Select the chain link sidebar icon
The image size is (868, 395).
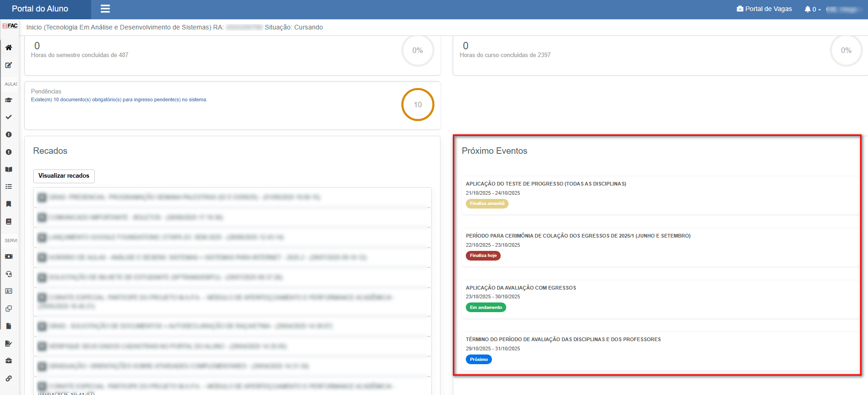[x=9, y=378]
